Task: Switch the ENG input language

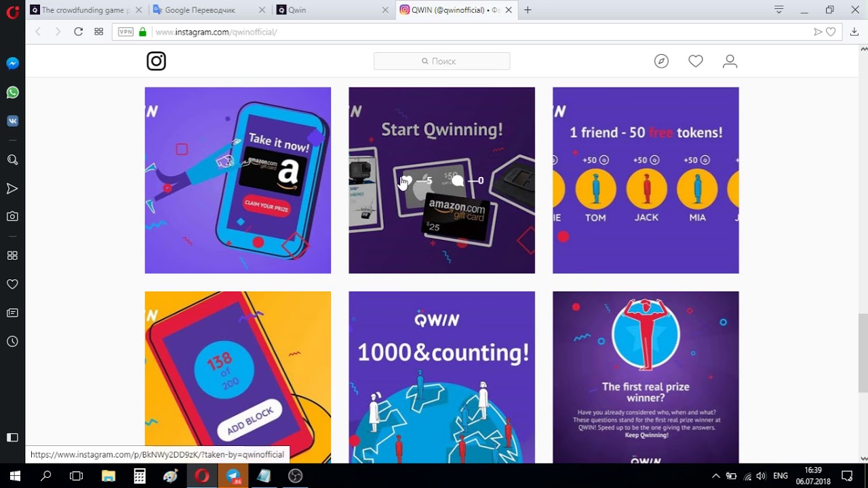Action: (781, 476)
